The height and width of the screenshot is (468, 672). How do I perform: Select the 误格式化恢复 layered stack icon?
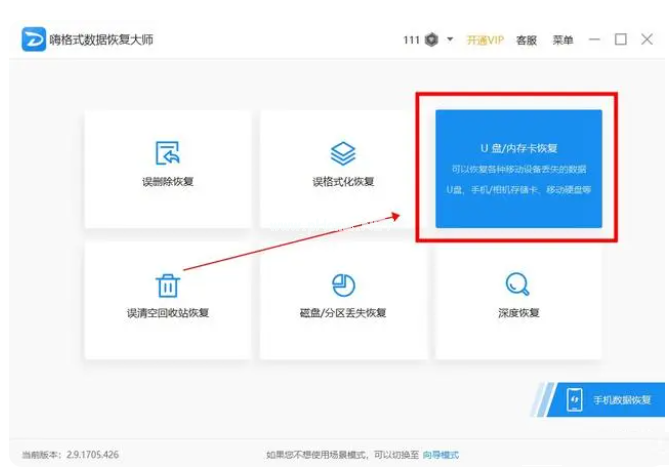(343, 153)
